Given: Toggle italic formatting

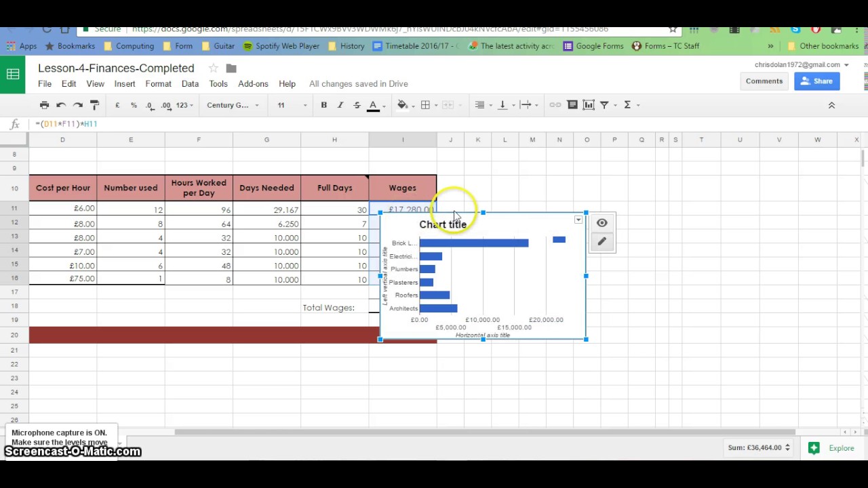Looking at the screenshot, I should click(x=340, y=105).
